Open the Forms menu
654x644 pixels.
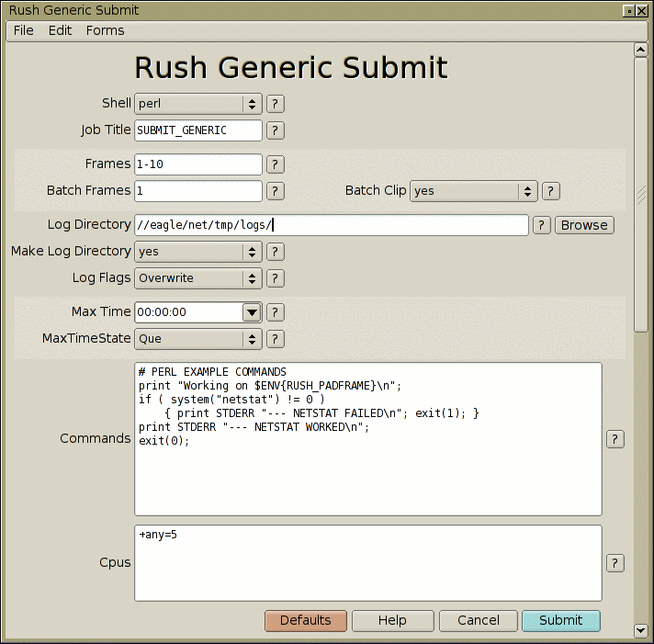click(x=105, y=30)
